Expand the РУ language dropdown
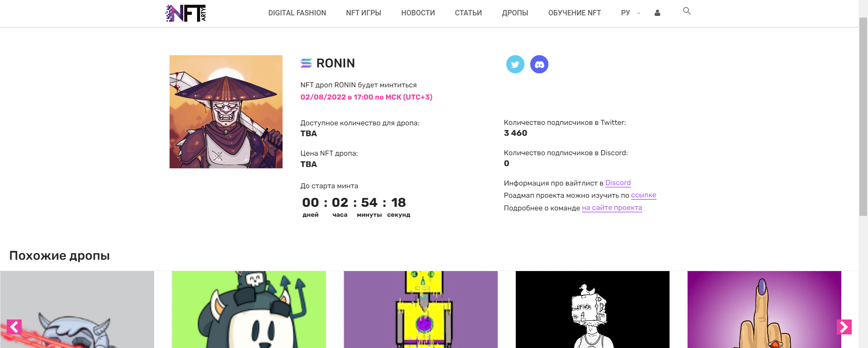This screenshot has width=868, height=348. [630, 13]
